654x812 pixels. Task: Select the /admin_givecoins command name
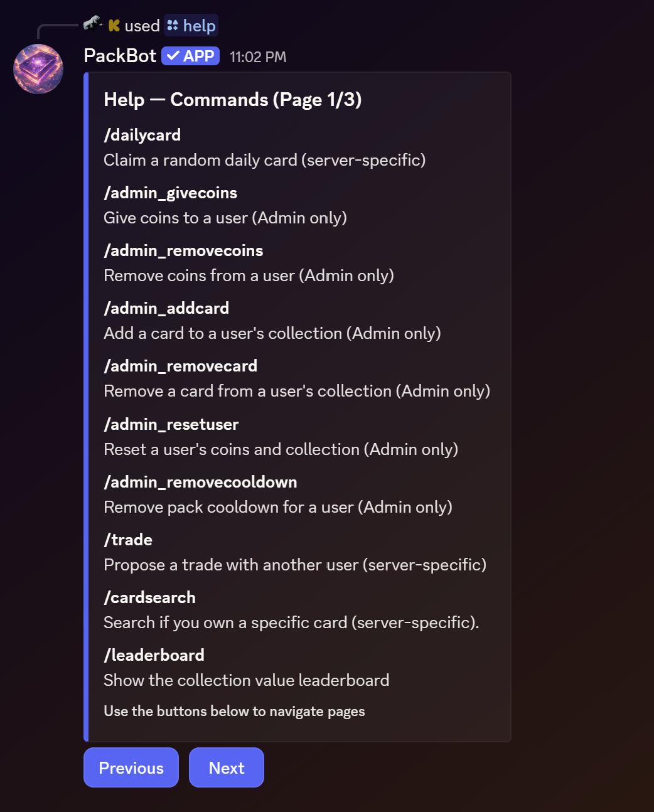click(x=171, y=193)
